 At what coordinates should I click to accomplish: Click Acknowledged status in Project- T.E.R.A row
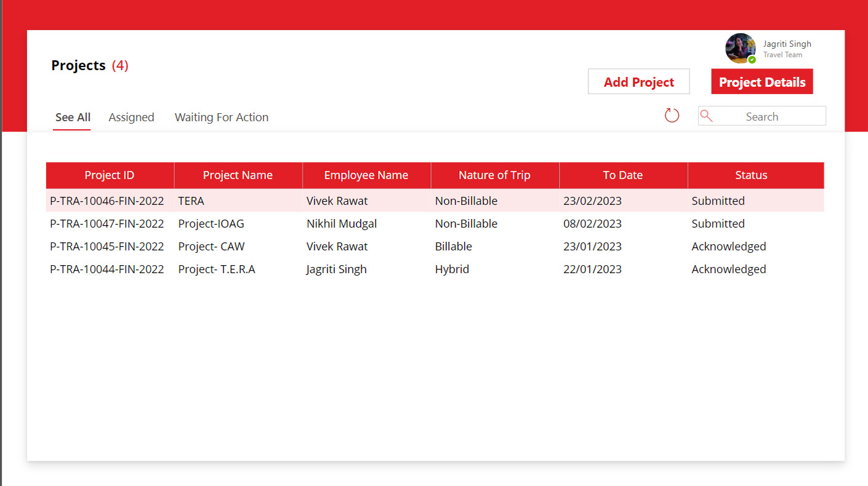(729, 269)
